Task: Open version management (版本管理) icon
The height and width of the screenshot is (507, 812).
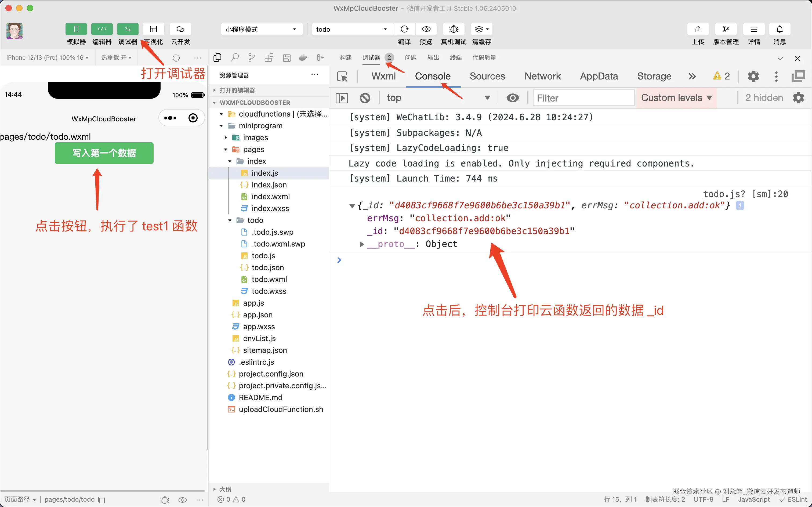Action: 726,29
